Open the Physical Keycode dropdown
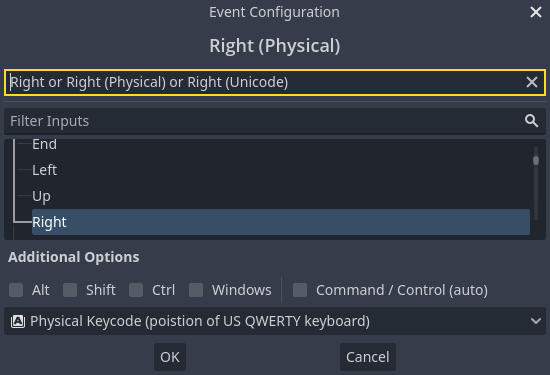 point(275,321)
